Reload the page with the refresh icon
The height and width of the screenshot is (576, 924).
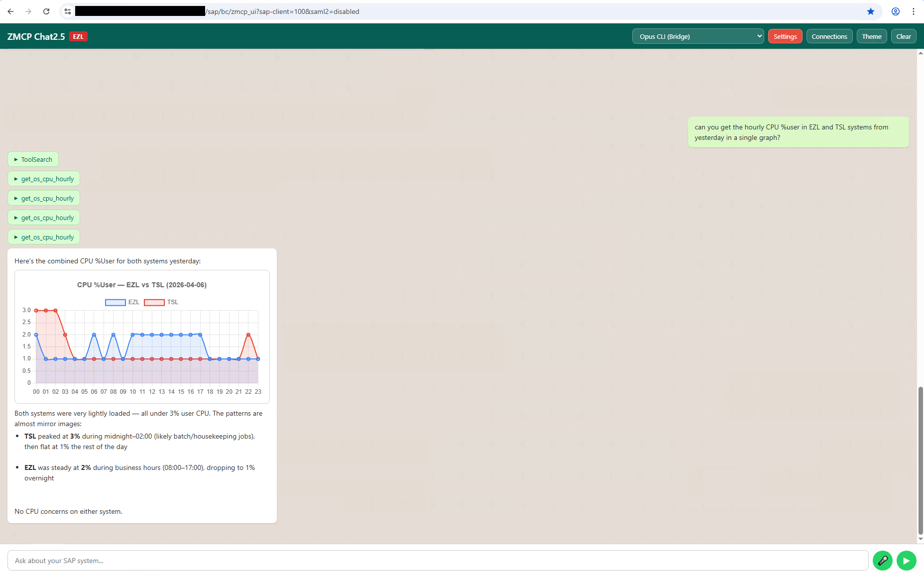click(46, 11)
